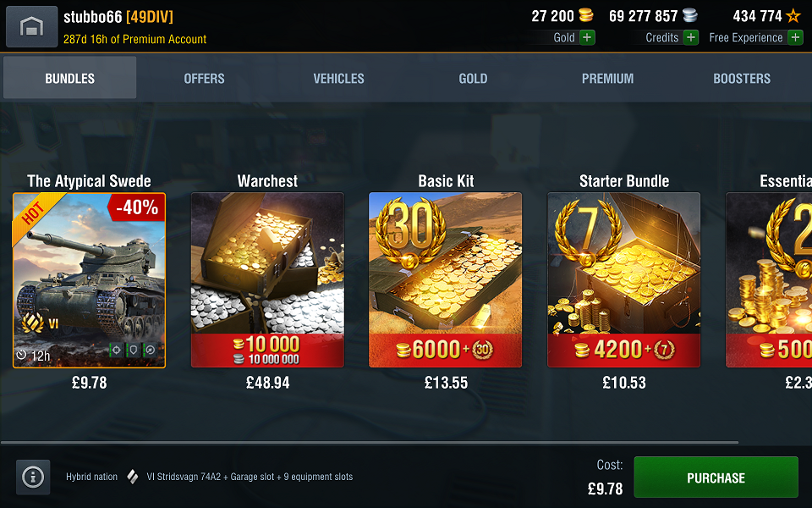Add Credits using the green plus
This screenshot has height=508, width=812.
pos(691,37)
